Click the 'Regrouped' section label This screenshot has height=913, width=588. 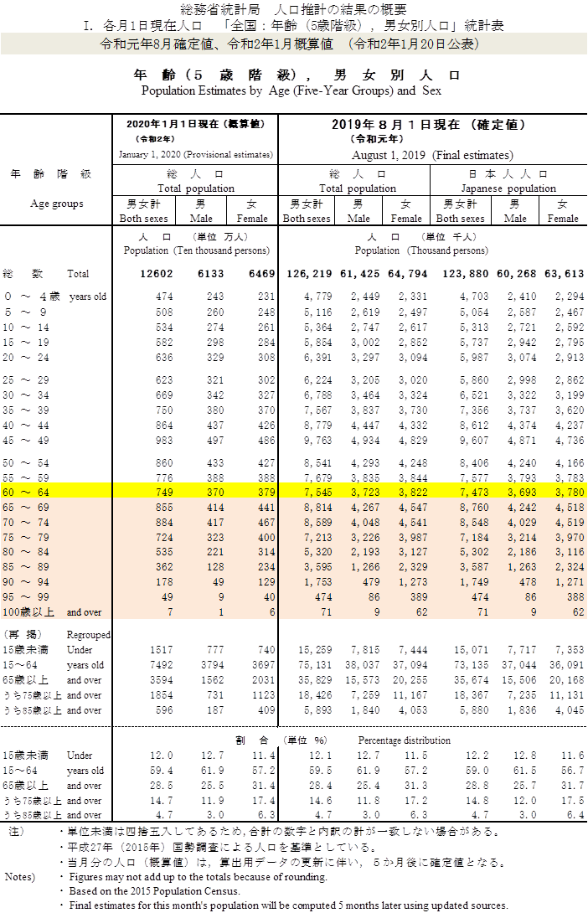(88, 635)
